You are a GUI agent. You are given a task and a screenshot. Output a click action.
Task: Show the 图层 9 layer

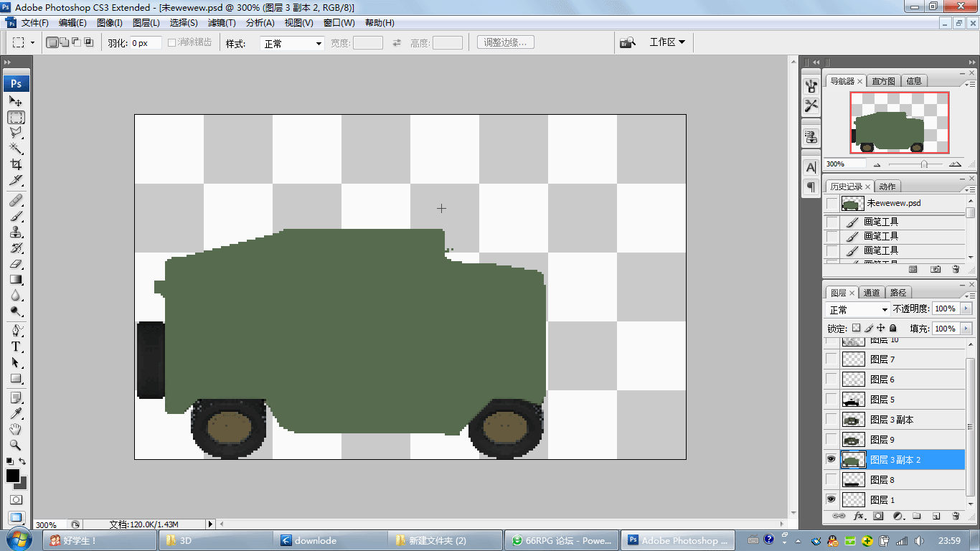click(831, 439)
